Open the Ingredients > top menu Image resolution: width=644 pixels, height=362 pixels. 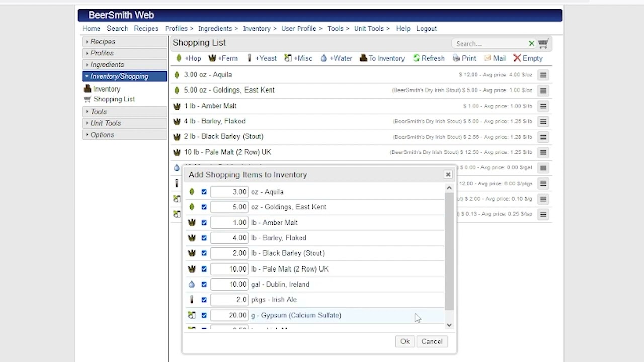[x=218, y=29]
